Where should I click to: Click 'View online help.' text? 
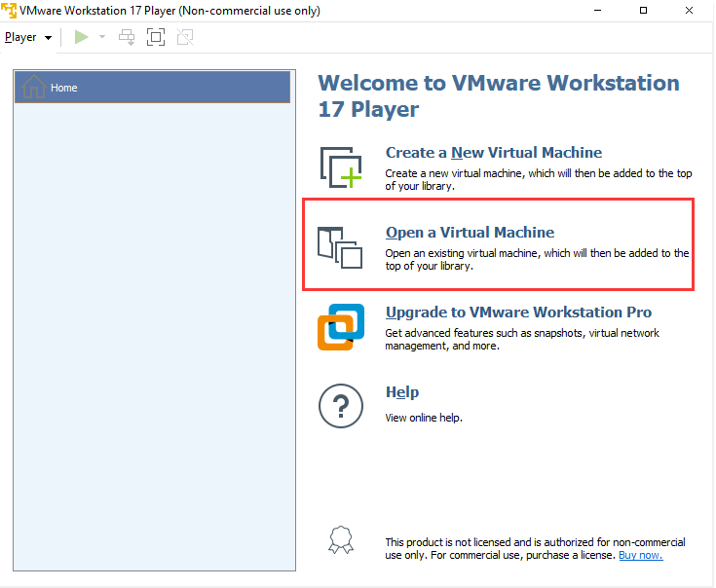pyautogui.click(x=424, y=418)
